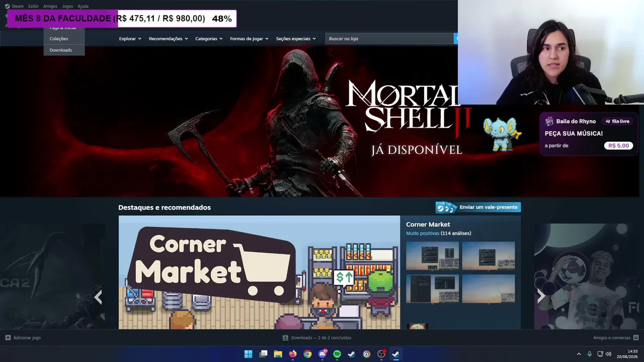Open the Jogos menu
The image size is (644, 362).
pyautogui.click(x=67, y=6)
